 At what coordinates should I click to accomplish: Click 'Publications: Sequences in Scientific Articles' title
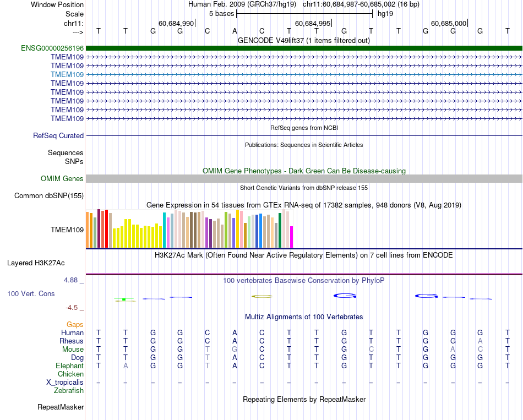(x=304, y=145)
